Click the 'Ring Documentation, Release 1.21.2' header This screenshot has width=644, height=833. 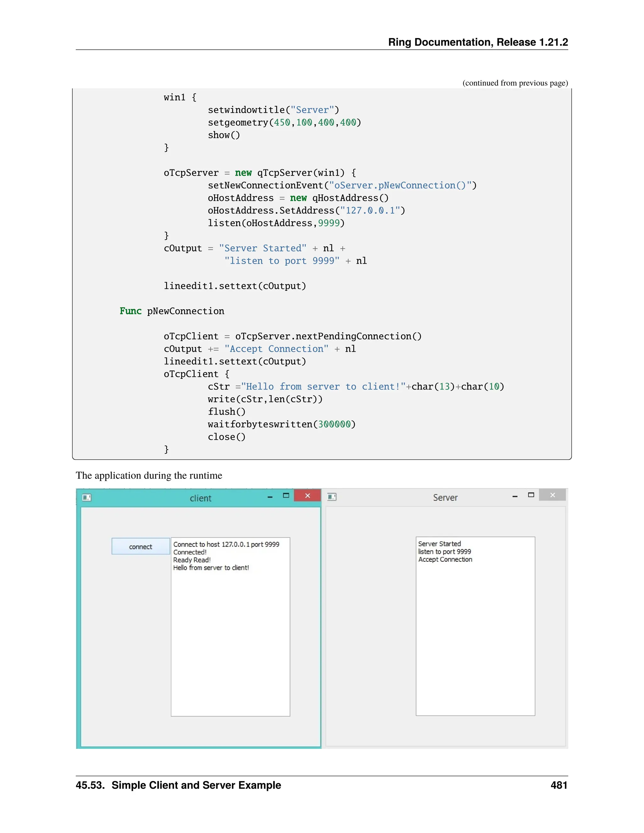click(478, 42)
